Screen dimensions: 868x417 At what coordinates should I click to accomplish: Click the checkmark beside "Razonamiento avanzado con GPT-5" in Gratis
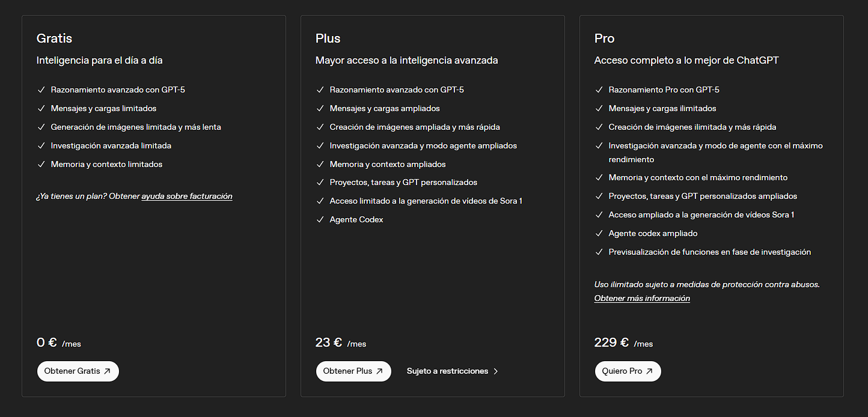41,90
